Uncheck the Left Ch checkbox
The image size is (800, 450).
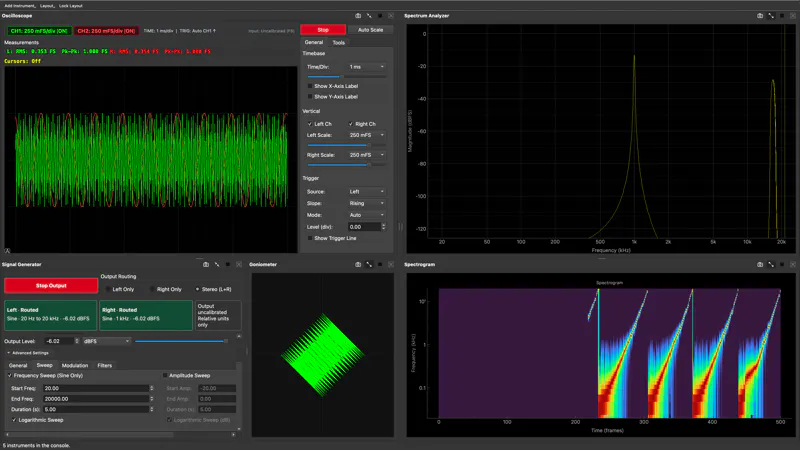click(x=310, y=124)
